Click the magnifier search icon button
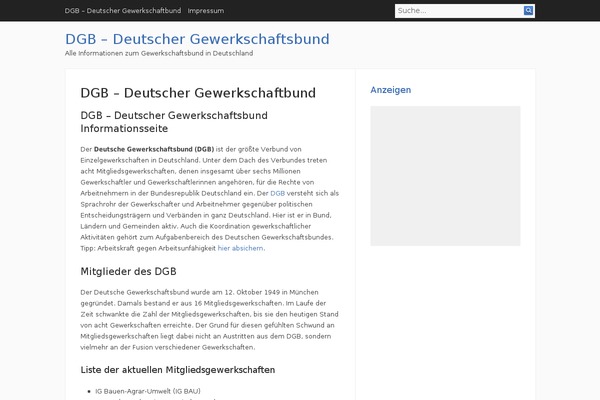This screenshot has height=400, width=600. (x=529, y=11)
